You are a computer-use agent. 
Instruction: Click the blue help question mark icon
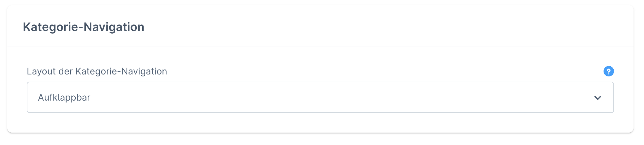click(608, 71)
